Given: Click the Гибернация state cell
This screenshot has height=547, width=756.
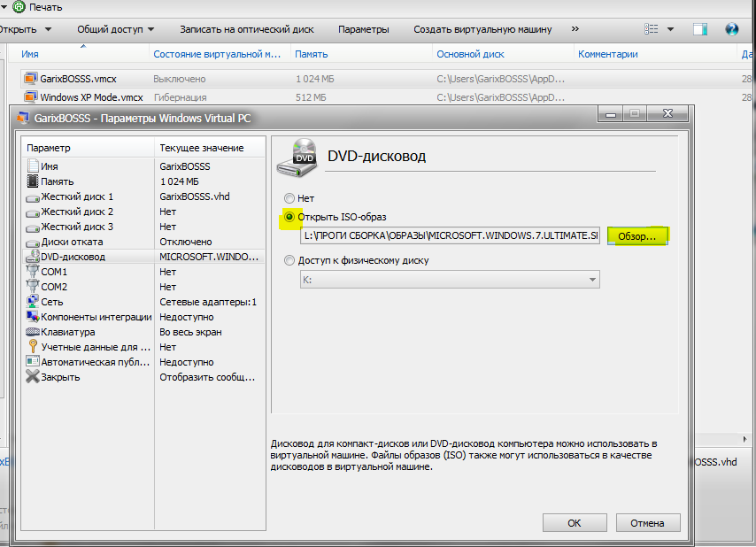Looking at the screenshot, I should (x=180, y=97).
